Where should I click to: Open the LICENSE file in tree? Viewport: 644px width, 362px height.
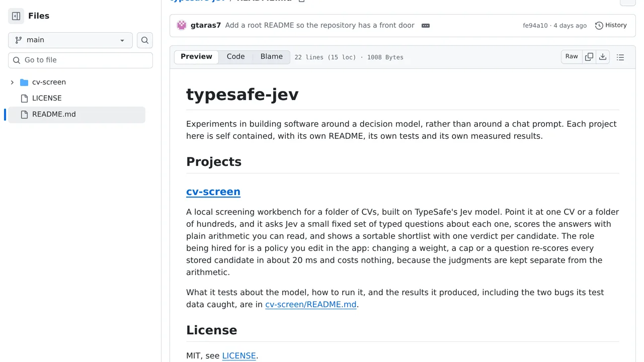47,99
